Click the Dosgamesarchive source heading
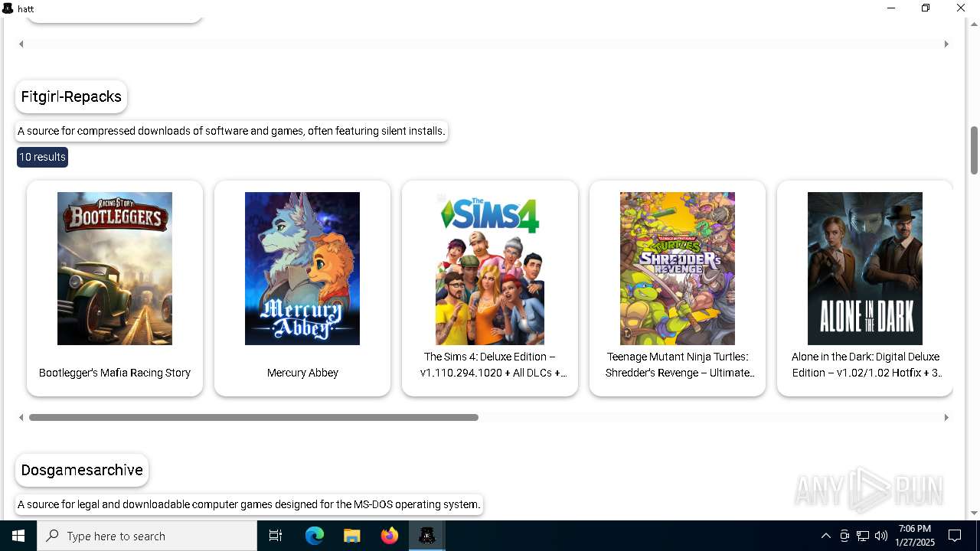Image resolution: width=980 pixels, height=551 pixels. pyautogui.click(x=82, y=470)
